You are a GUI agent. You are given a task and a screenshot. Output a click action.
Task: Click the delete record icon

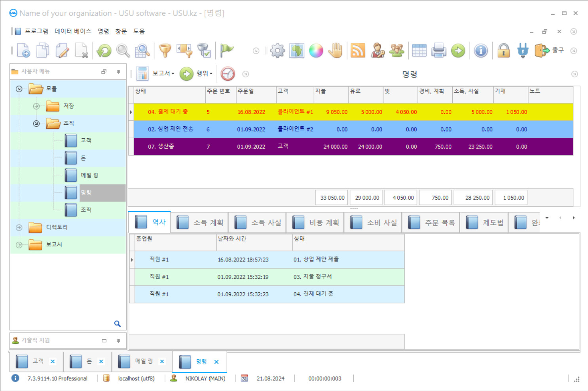pyautogui.click(x=82, y=51)
